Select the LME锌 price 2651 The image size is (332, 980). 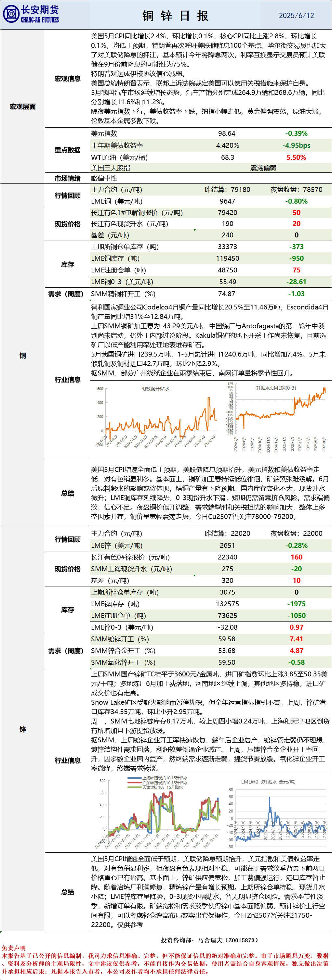click(228, 546)
